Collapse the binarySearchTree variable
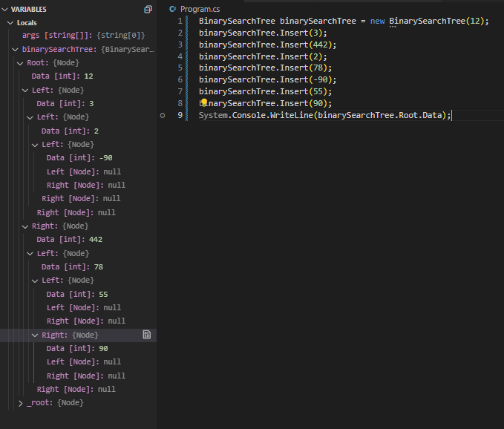 tap(16, 50)
